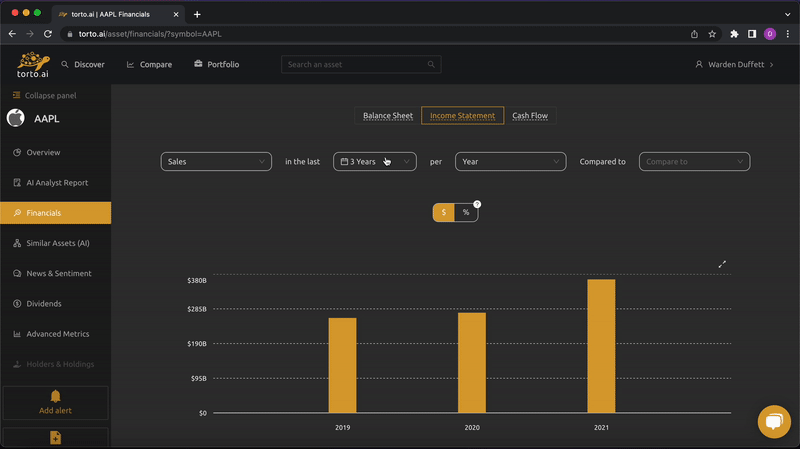Viewport: 800px width, 449px height.
Task: Open a new browser tab
Action: [197, 14]
